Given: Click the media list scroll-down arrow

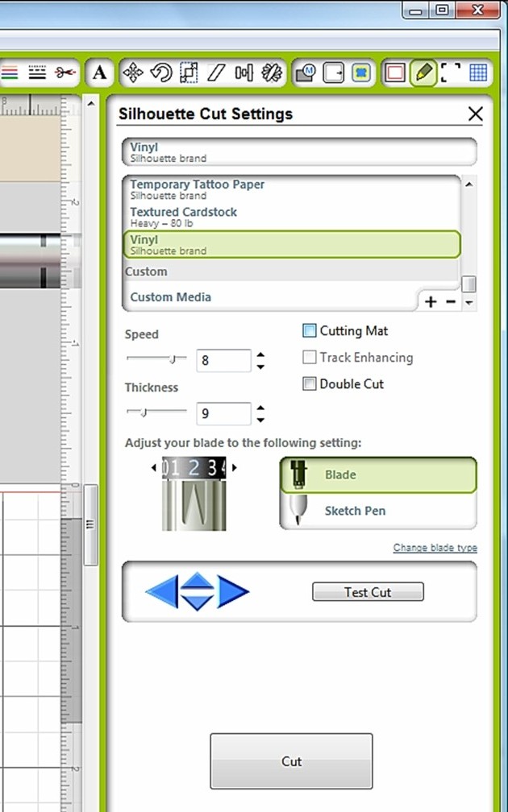Looking at the screenshot, I should tap(469, 302).
